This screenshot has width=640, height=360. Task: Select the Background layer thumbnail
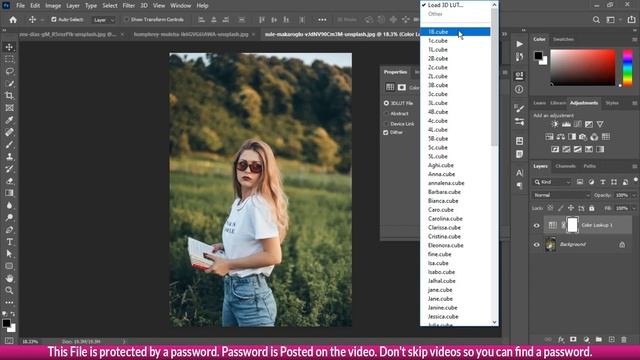(551, 244)
